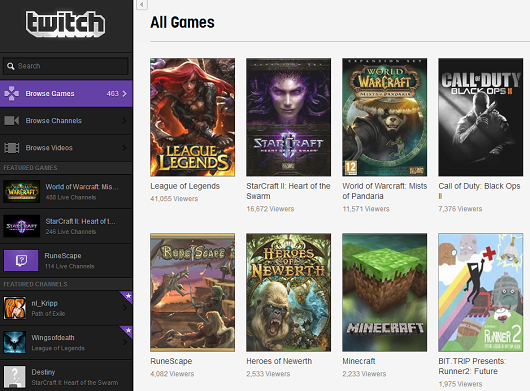Click RuneScape purple placeholder icon

coord(21,261)
